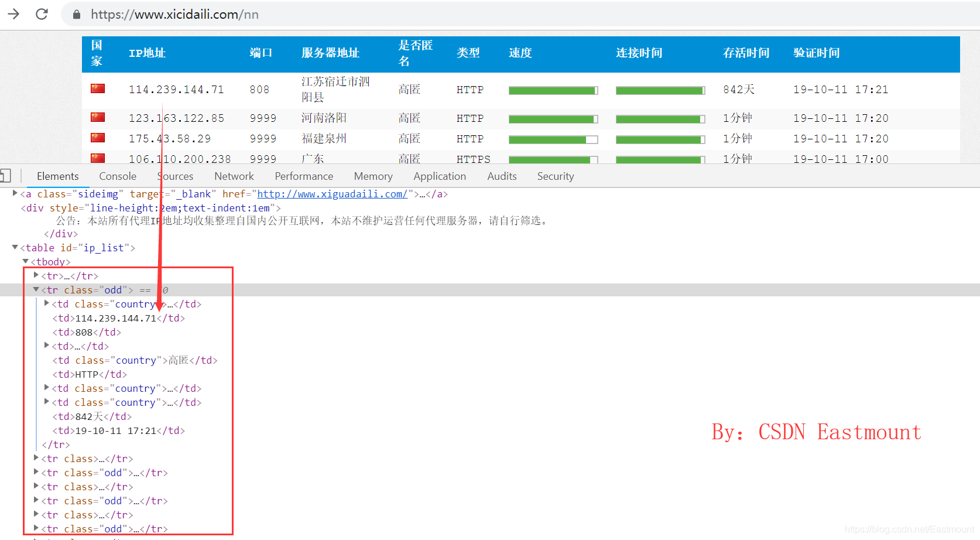The width and height of the screenshot is (980, 540).
Task: Click the China flag in the 123.163.122.85 row
Action: [98, 117]
